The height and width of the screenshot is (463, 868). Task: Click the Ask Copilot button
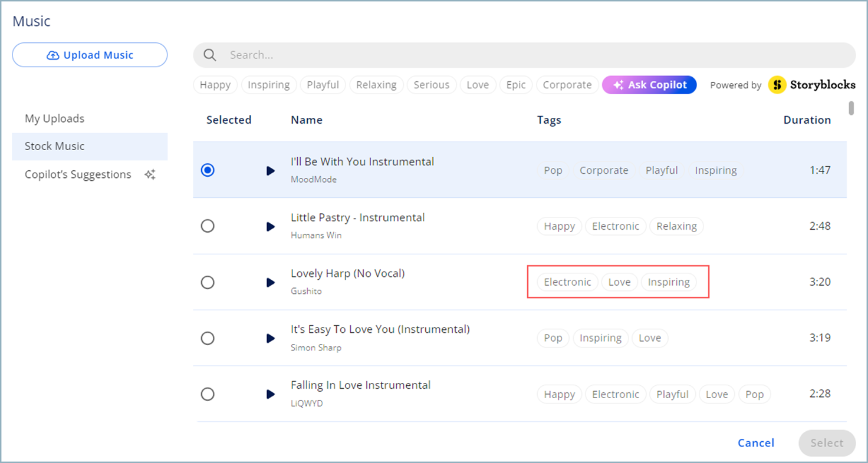[x=649, y=85]
